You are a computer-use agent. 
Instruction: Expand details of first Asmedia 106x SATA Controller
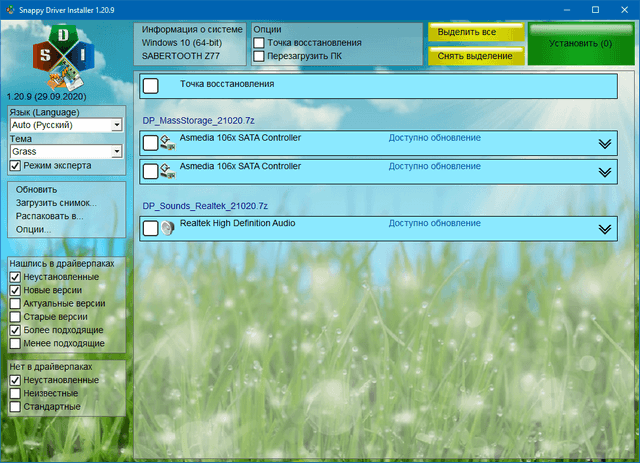[603, 144]
